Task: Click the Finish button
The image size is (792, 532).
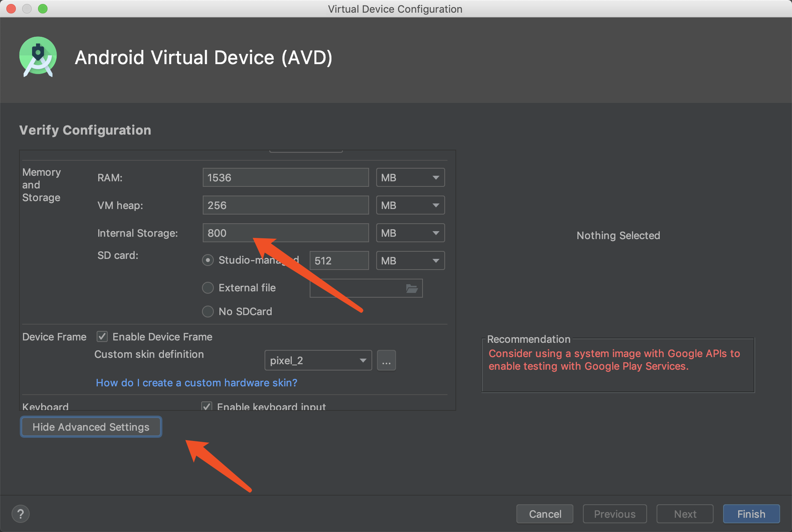Action: click(x=751, y=514)
